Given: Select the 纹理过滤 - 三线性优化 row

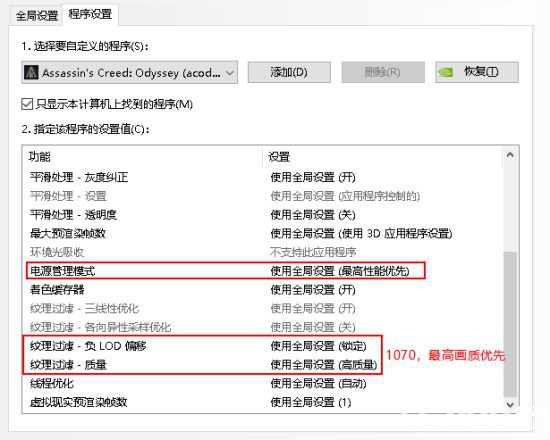Looking at the screenshot, I should (263, 308).
